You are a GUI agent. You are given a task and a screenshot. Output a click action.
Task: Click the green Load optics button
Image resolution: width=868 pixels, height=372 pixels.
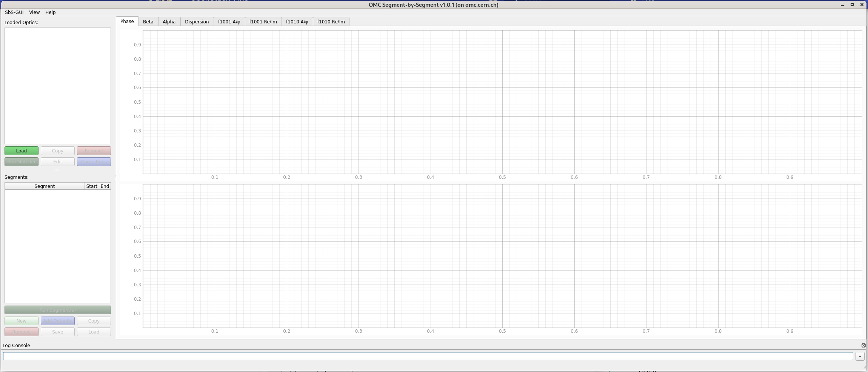coord(22,151)
